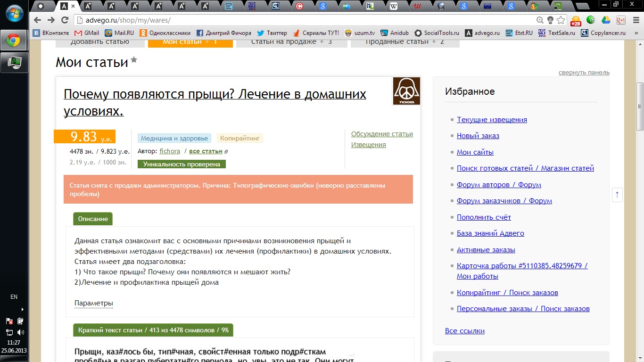Viewport: 644px width, 362px height.
Task: Open the Anidub bookmark
Action: click(395, 33)
